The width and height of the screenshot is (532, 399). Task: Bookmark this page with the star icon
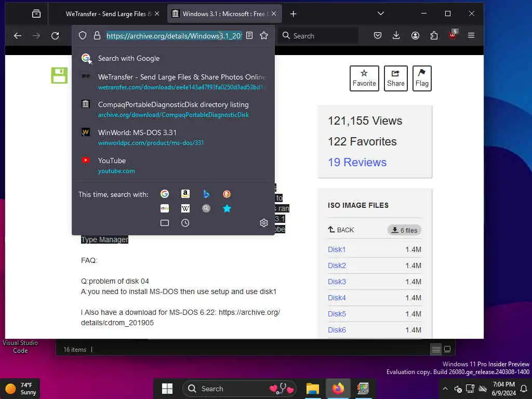click(264, 36)
